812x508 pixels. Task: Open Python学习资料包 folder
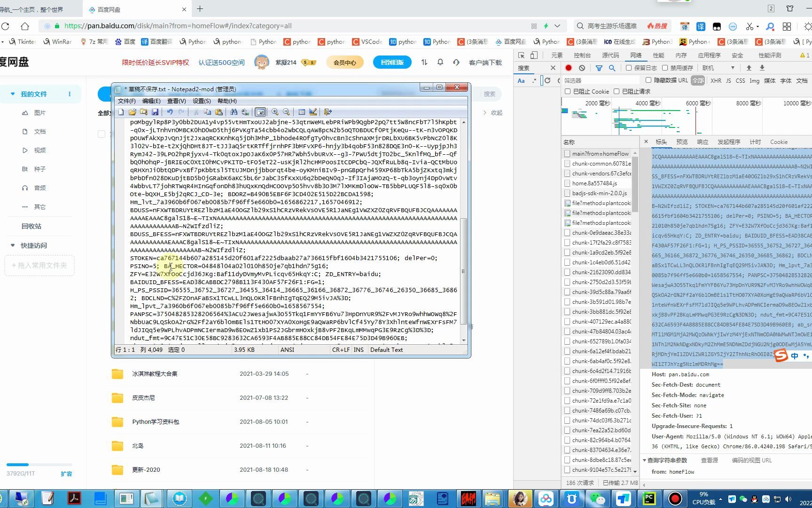click(156, 422)
